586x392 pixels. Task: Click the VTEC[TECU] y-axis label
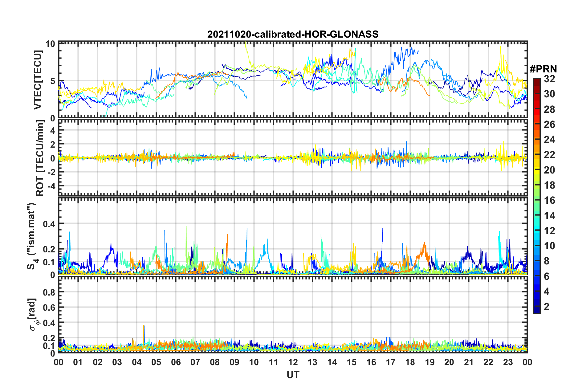tap(38, 80)
